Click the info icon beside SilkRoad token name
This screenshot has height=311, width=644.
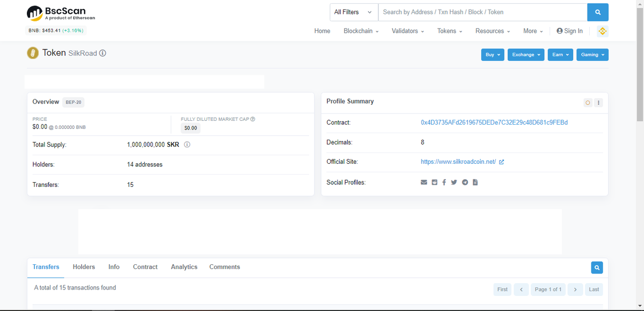(x=103, y=53)
